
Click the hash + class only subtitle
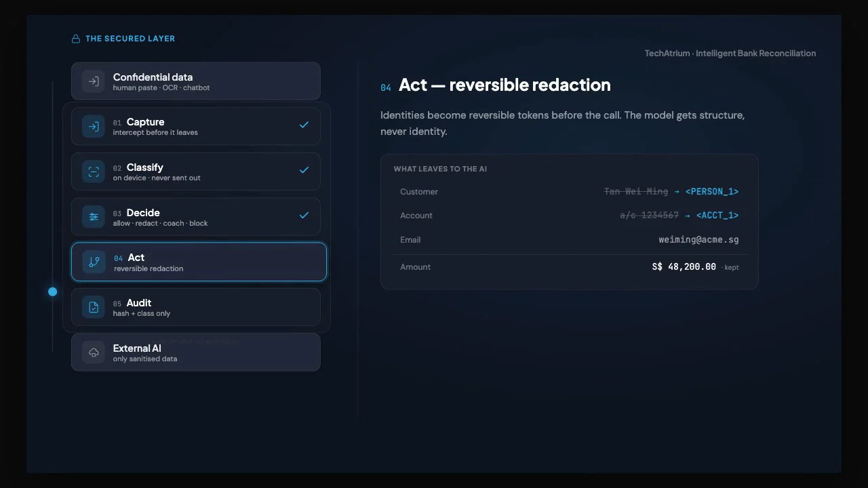[x=142, y=314]
